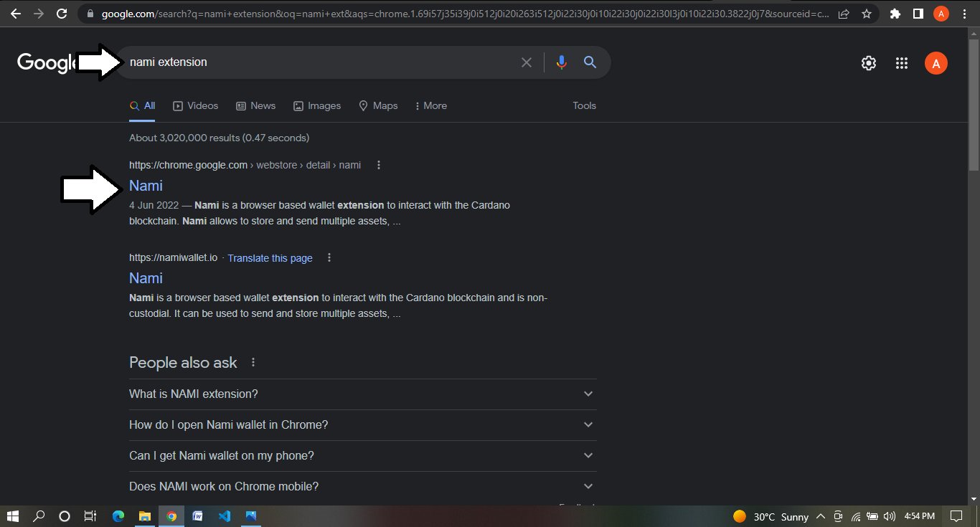The width and height of the screenshot is (980, 527).
Task: Switch to Visual Studio Code on taskbar
Action: (x=224, y=516)
